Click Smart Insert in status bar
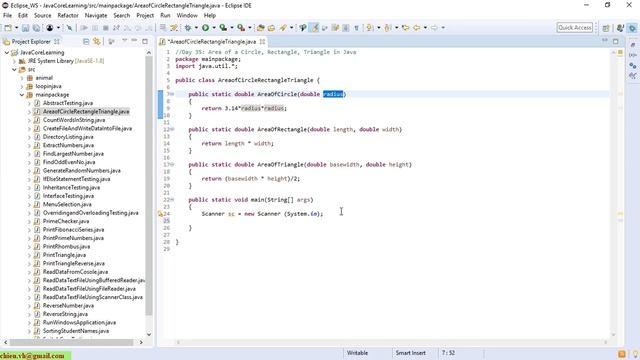Image resolution: width=640 pixels, height=360 pixels. [410, 353]
